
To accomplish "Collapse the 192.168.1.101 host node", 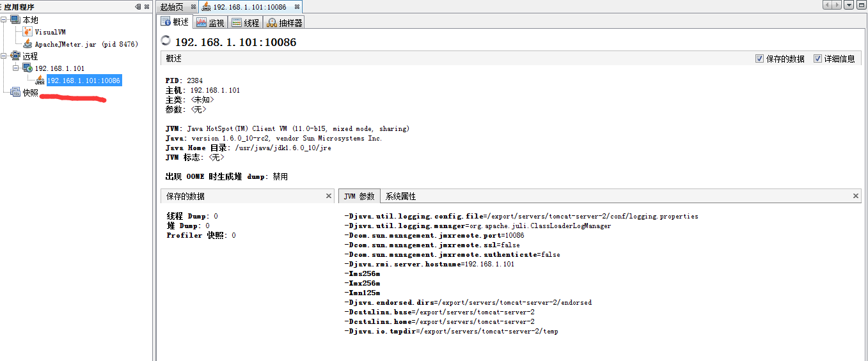I will [16, 68].
